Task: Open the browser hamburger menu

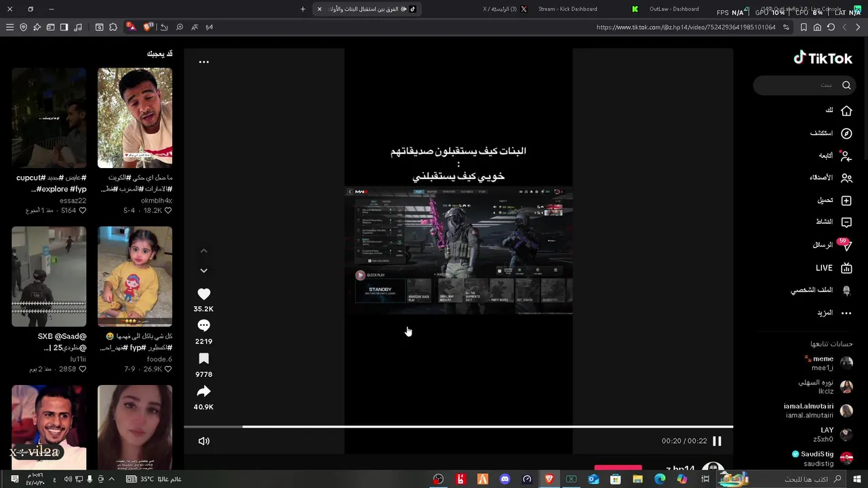Action: [9, 27]
